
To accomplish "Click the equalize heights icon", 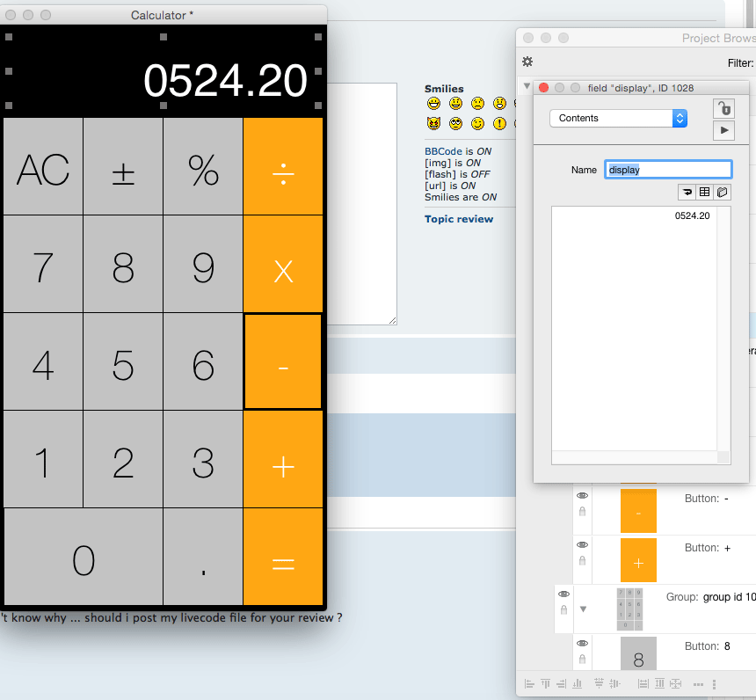I will (x=659, y=683).
